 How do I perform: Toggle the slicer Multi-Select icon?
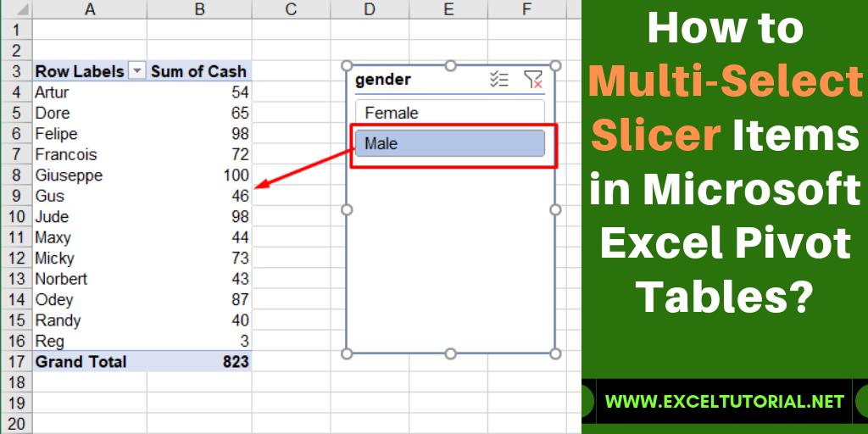(x=498, y=80)
